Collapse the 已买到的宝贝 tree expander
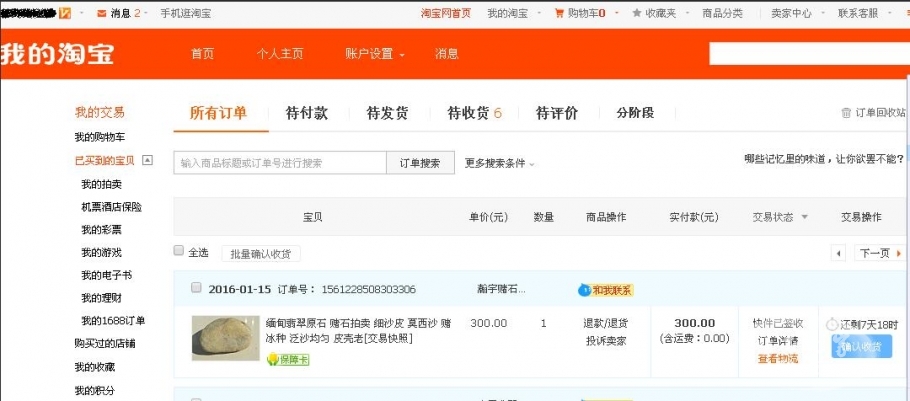This screenshot has width=910, height=401. (147, 160)
